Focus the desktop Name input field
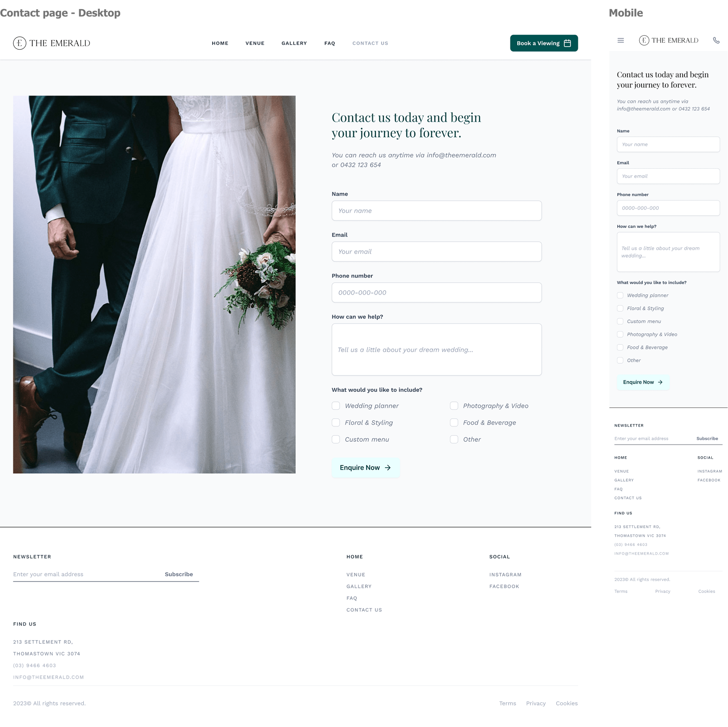728x727 pixels. [436, 210]
